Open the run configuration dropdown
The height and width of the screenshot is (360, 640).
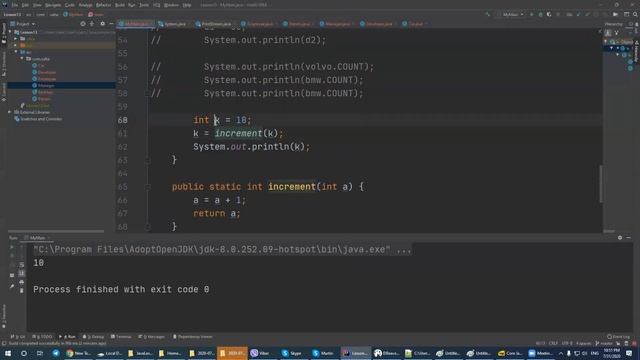(510, 15)
